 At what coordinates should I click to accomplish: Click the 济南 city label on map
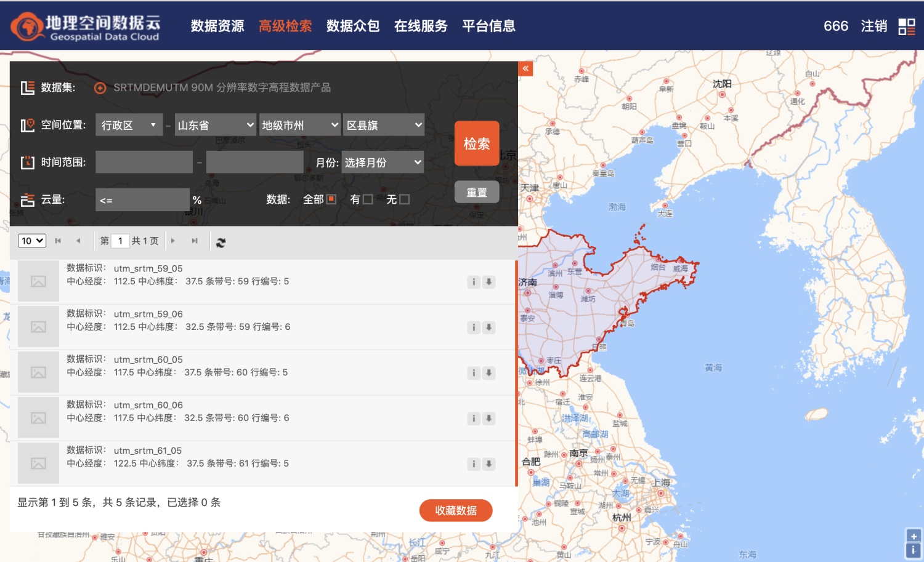pos(528,282)
